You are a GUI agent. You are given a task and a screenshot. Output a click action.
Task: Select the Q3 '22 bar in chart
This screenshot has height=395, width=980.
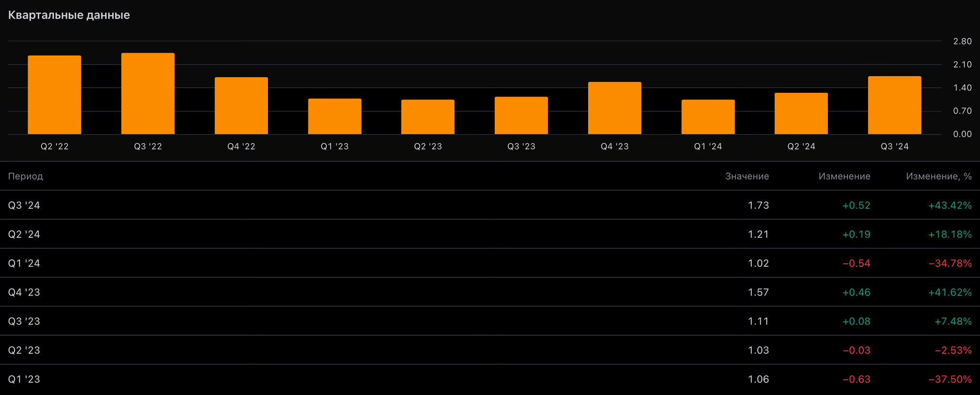tap(148, 93)
